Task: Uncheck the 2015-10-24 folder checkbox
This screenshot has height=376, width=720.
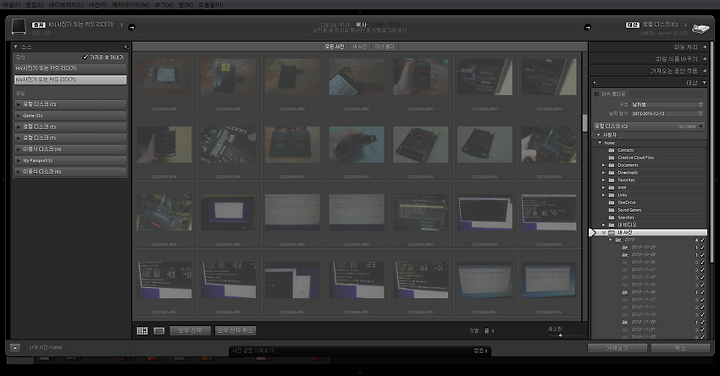Action: (x=703, y=254)
